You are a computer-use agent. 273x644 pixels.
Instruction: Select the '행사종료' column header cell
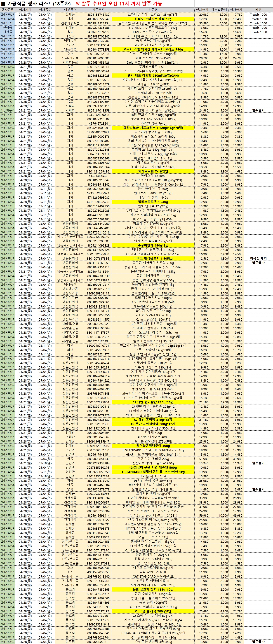tap(45, 10)
